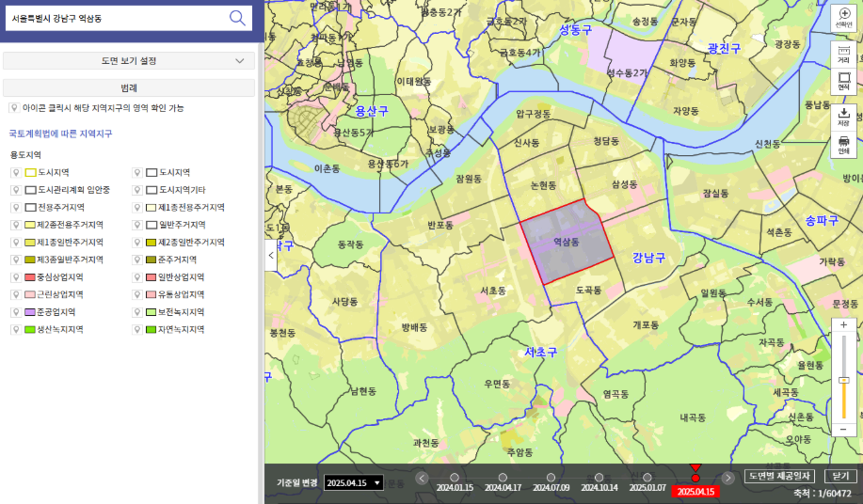The height and width of the screenshot is (504, 863).
Task: Select the 2024.10.14 timeline point
Action: [599, 478]
